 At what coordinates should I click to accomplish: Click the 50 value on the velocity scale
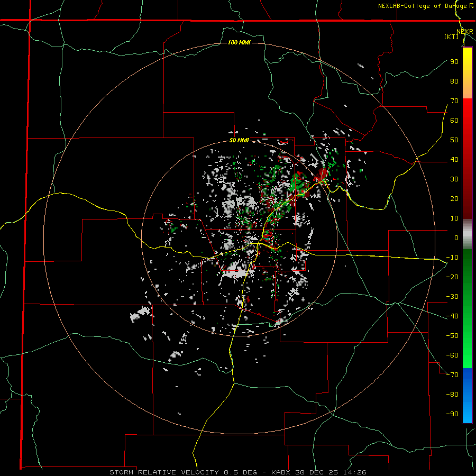(454, 140)
